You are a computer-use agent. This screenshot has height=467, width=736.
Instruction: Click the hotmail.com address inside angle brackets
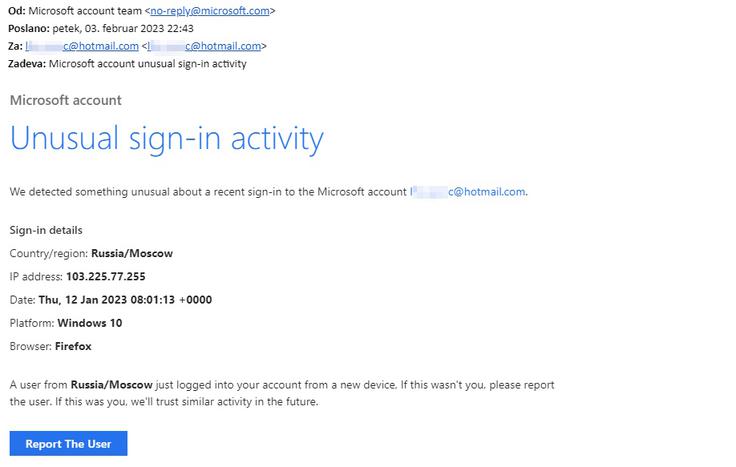click(x=204, y=46)
